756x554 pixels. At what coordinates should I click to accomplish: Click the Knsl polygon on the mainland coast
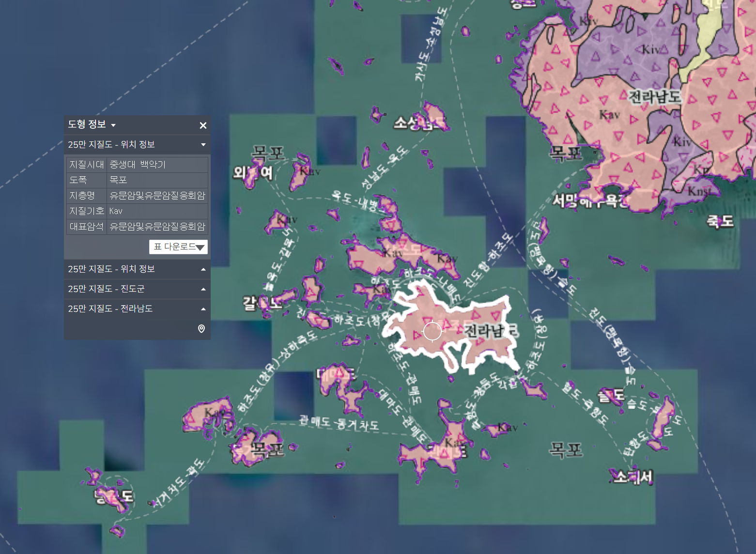click(697, 193)
